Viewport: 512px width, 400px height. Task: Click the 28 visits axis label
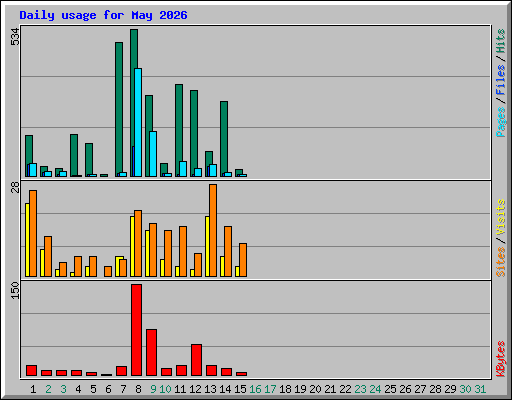(x=15, y=187)
